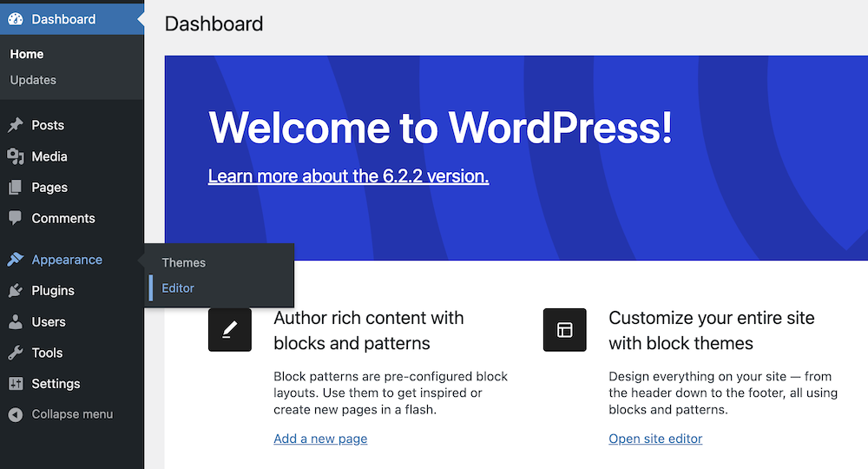Click 'Customize your entire site with block themes' heading
Screen dimensions: 868x469
coord(712,331)
